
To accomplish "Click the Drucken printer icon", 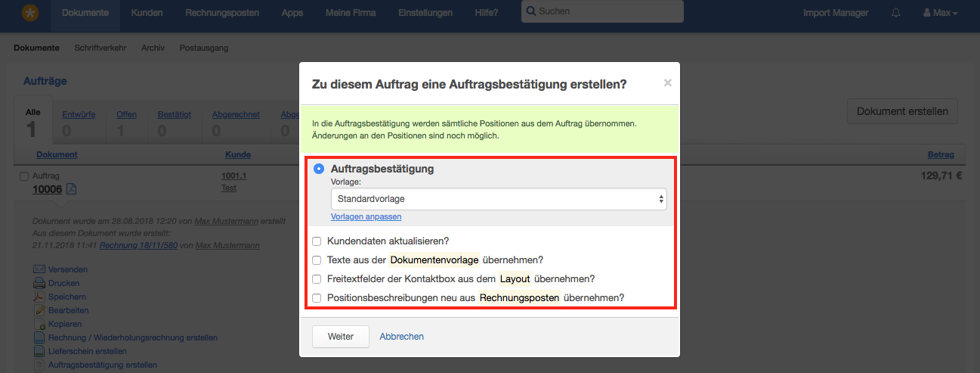I will [x=39, y=283].
